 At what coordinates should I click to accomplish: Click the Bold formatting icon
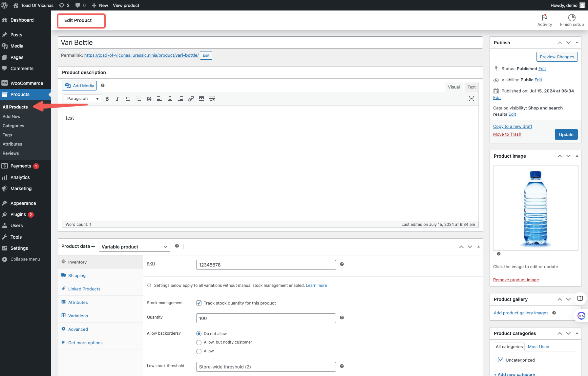click(107, 99)
